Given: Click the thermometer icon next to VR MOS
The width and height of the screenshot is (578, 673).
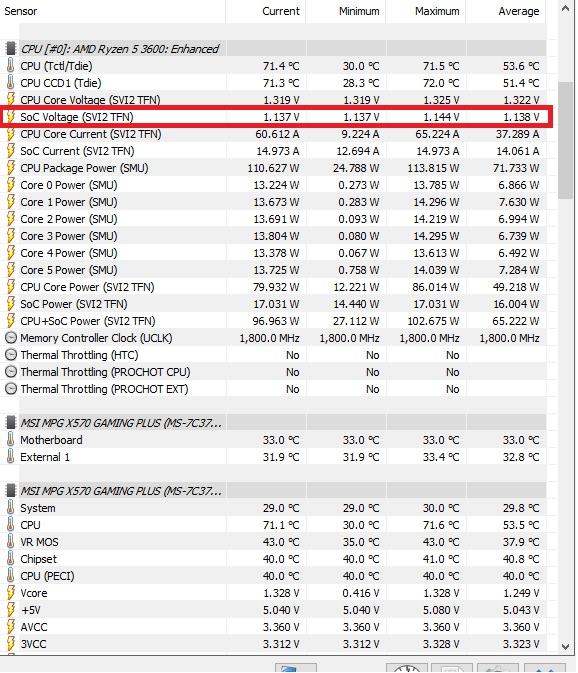Looking at the screenshot, I should pos(11,542).
